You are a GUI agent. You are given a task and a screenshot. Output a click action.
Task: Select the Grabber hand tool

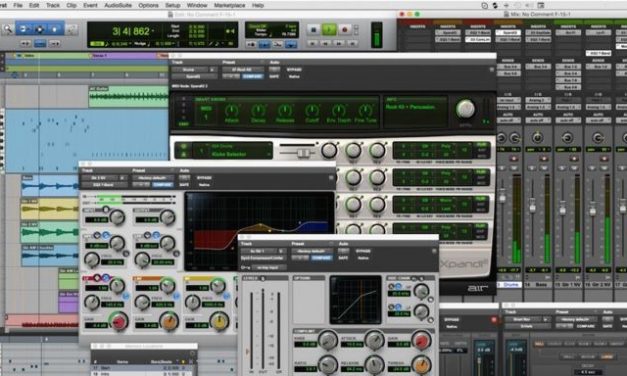[x=55, y=29]
